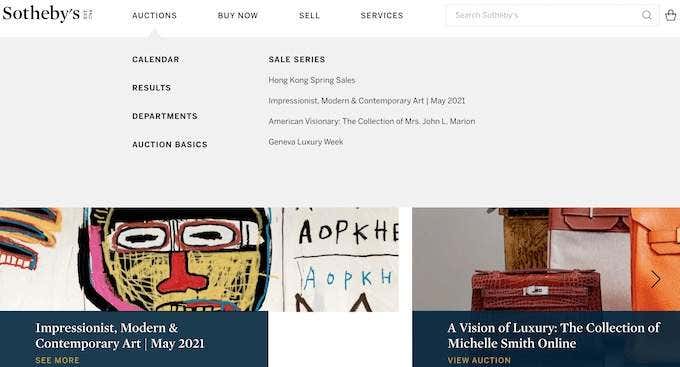This screenshot has height=367, width=680.
Task: Click into the Search Sotheby's field
Action: [544, 15]
